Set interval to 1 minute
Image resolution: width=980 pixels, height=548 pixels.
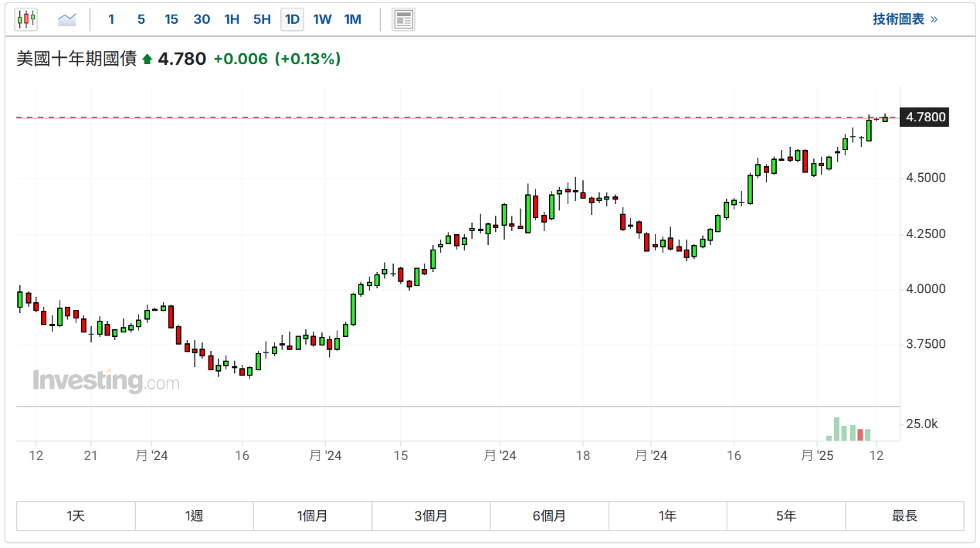click(111, 19)
